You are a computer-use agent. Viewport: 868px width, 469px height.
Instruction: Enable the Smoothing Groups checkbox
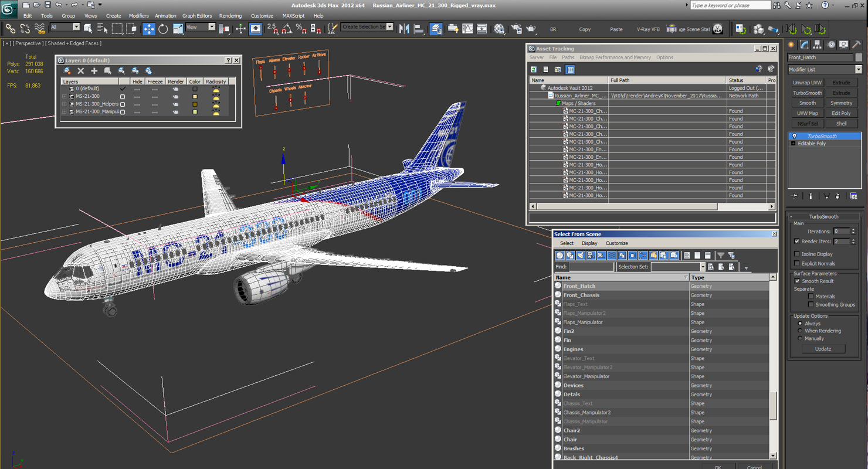point(811,304)
